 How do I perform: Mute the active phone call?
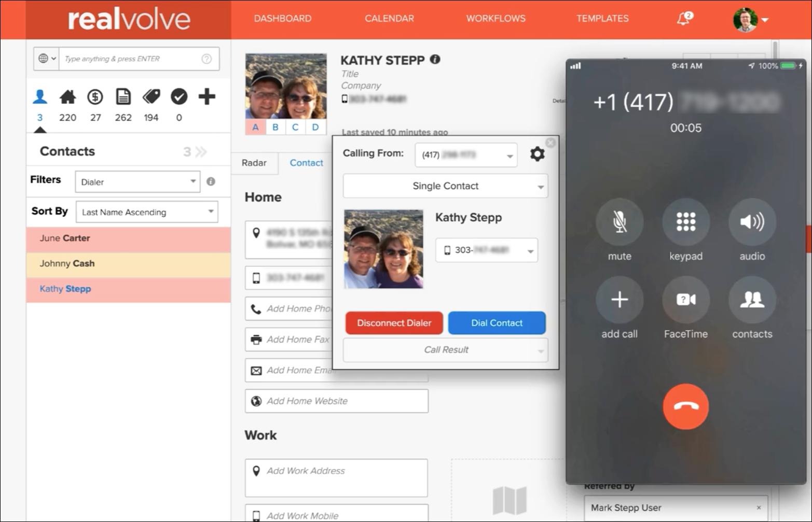(x=620, y=221)
